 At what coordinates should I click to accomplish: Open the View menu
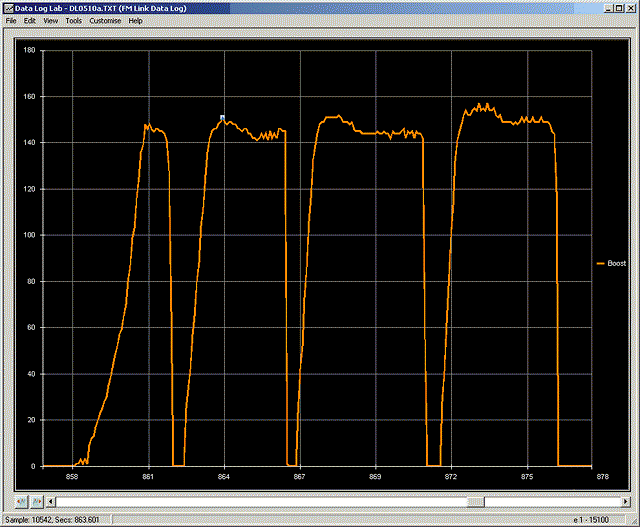coord(51,21)
